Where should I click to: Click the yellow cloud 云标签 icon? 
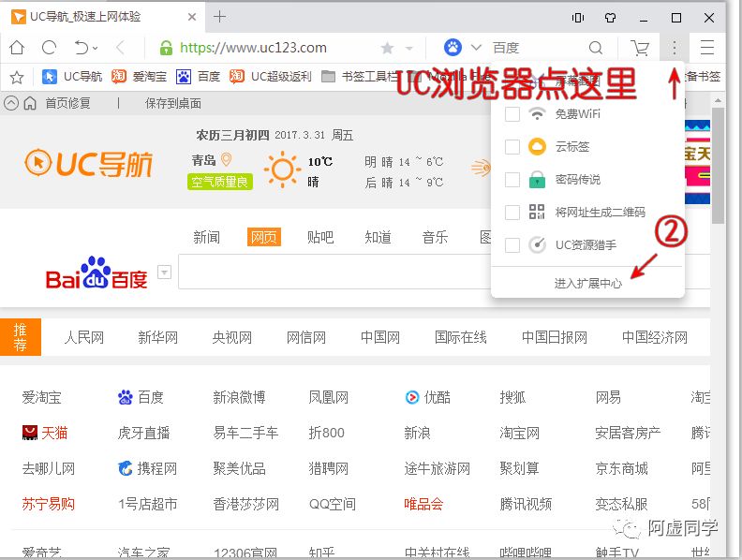[537, 147]
